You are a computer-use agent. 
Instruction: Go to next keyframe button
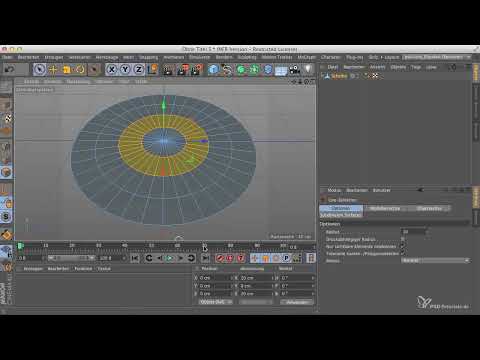point(191,258)
